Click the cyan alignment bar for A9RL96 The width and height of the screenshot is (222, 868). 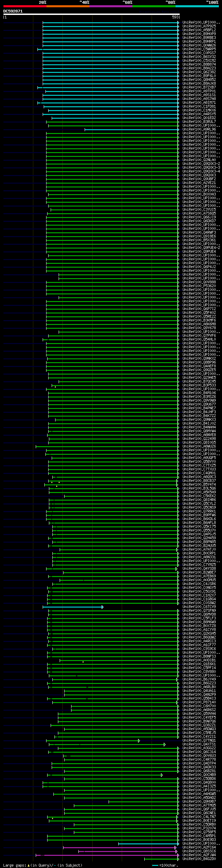click(132, 130)
